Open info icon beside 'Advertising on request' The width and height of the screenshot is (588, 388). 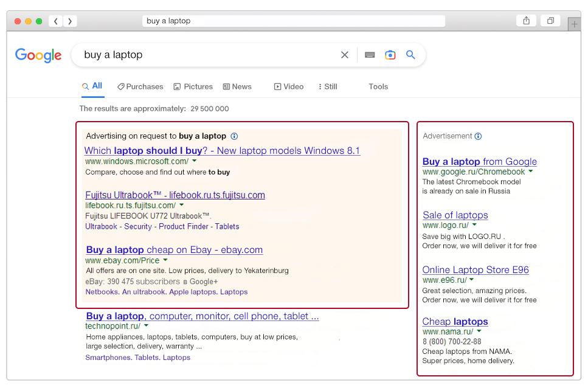coord(234,136)
